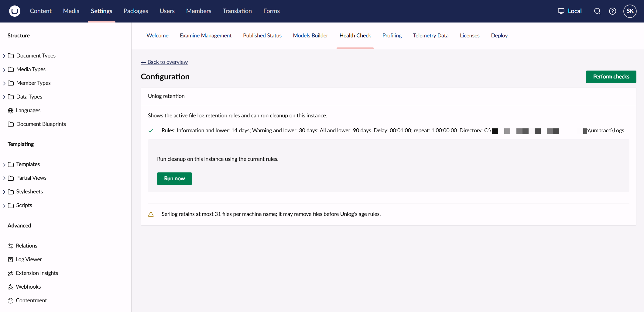Open the Relations item
Screen dimensions: 644x312
click(x=26, y=246)
